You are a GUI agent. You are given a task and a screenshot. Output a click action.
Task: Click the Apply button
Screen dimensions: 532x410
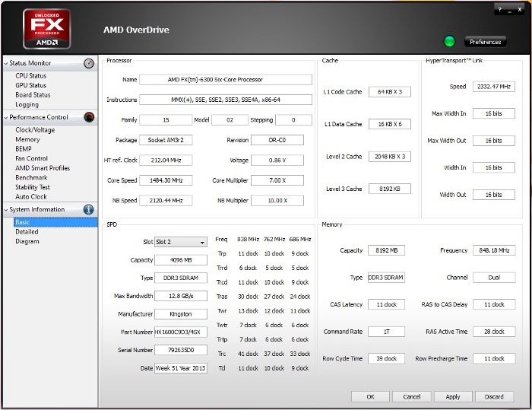453,397
